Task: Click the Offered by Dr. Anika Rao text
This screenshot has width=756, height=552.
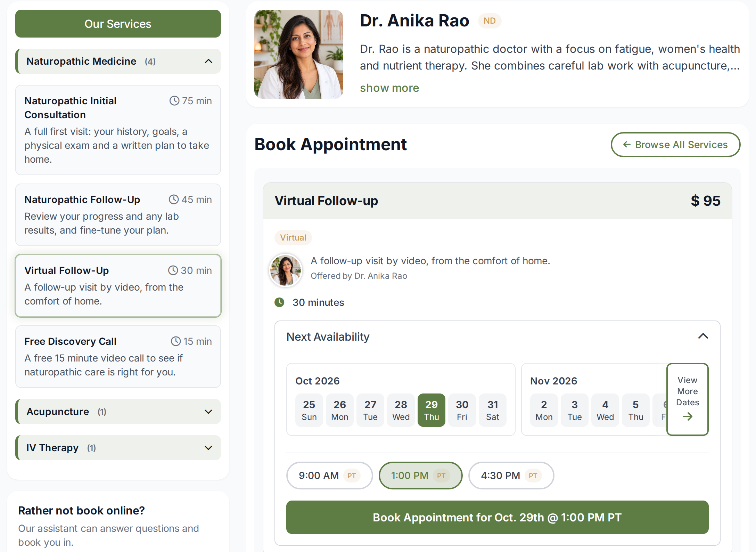Action: (359, 276)
